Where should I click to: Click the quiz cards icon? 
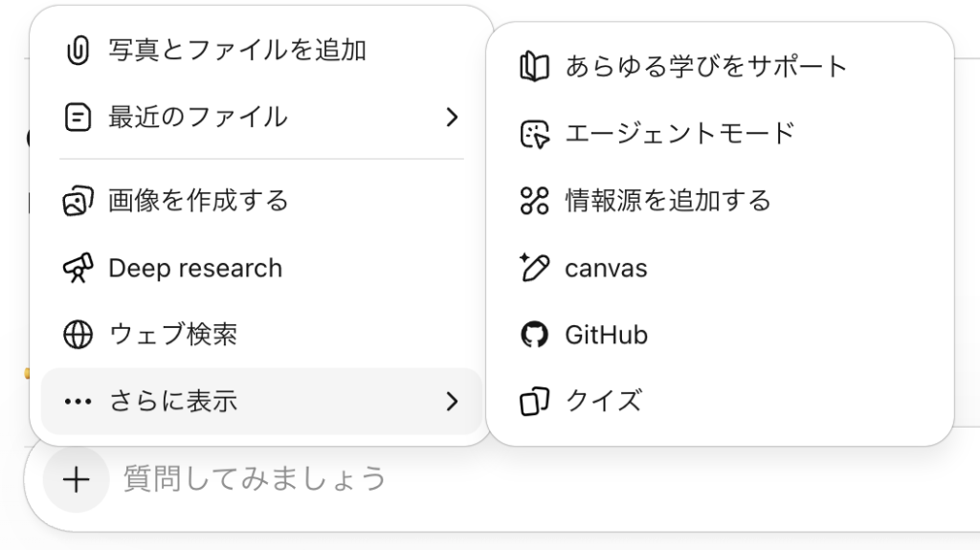534,401
